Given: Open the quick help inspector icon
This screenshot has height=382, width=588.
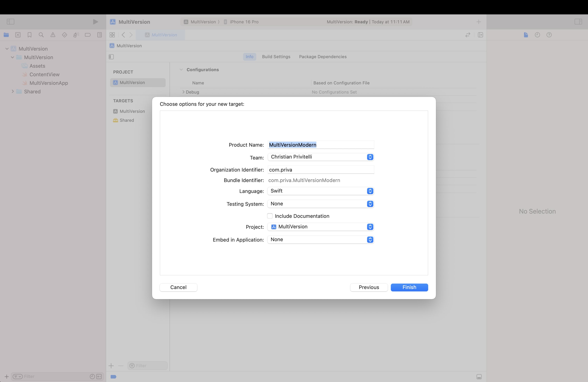Looking at the screenshot, I should pyautogui.click(x=549, y=35).
